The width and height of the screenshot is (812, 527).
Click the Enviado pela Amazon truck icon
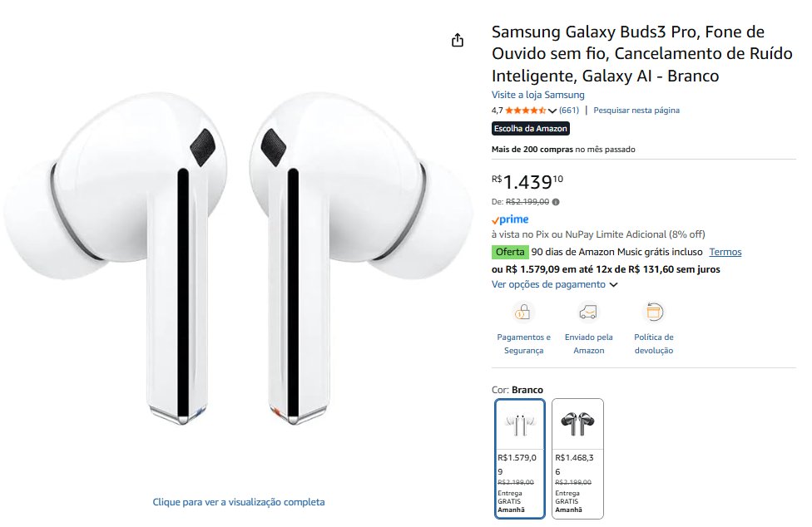click(588, 313)
